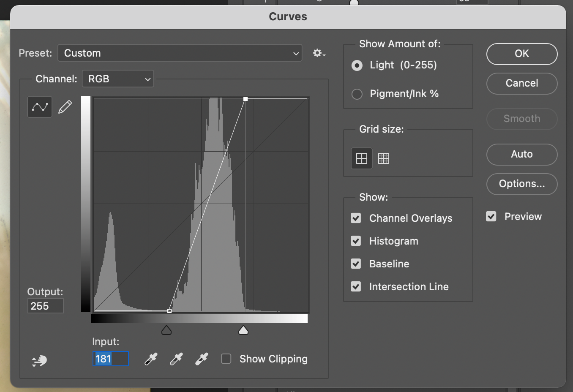
Task: Uncheck the Channel Overlays option
Action: [356, 218]
